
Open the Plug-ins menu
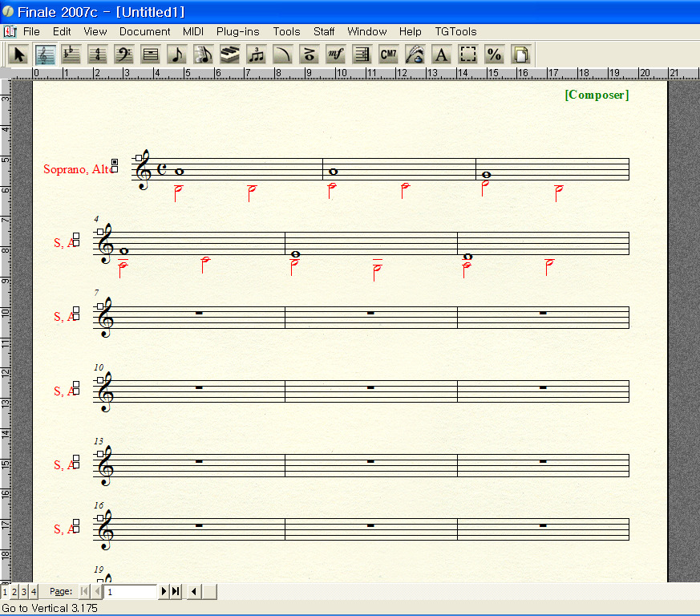237,31
